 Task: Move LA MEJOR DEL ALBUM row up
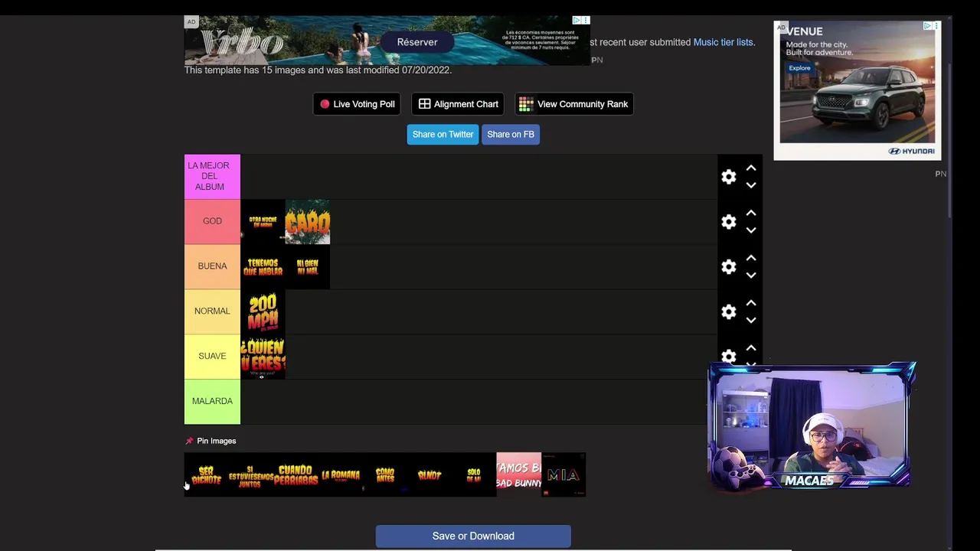pyautogui.click(x=751, y=168)
